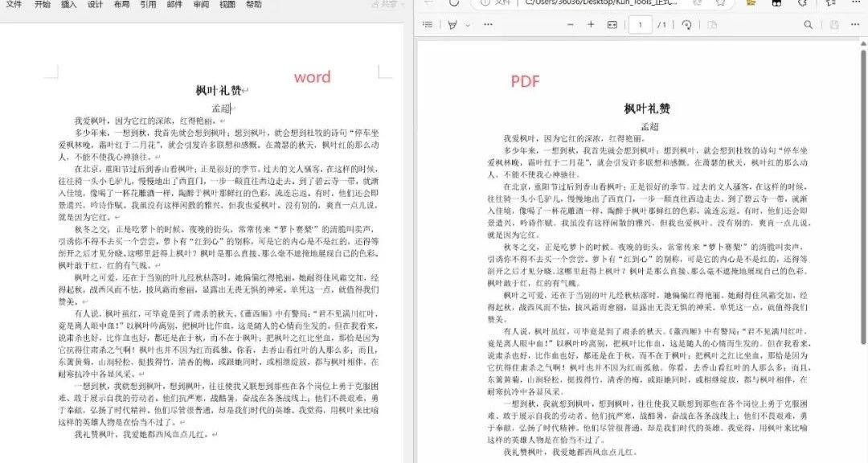Image resolution: width=868 pixels, height=463 pixels.
Task: Toggle fit-to-width in PDF toolbar
Action: (x=612, y=24)
